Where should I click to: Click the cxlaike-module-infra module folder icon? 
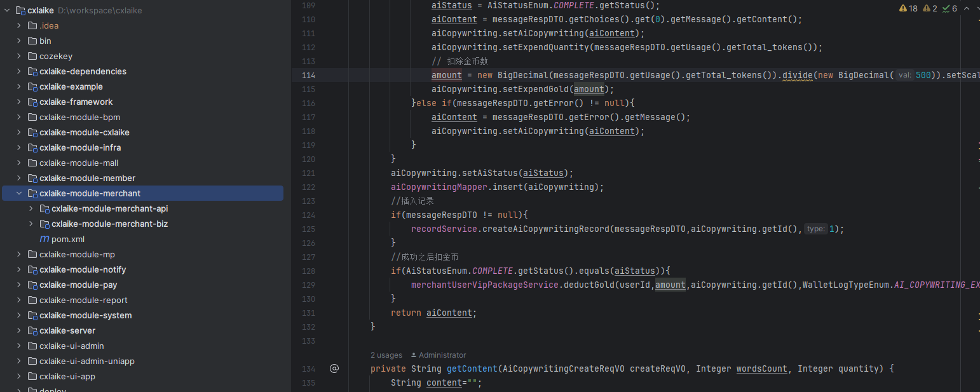[x=32, y=147]
